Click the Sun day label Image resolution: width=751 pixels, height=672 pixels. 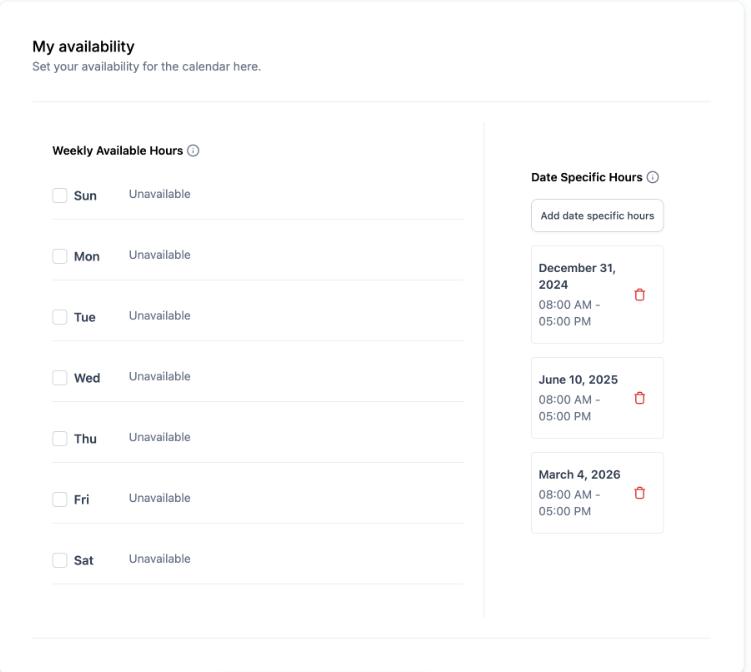pos(85,196)
